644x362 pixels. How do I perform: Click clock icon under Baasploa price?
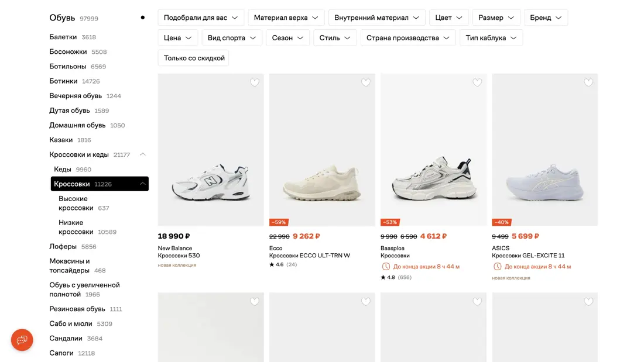[386, 267]
